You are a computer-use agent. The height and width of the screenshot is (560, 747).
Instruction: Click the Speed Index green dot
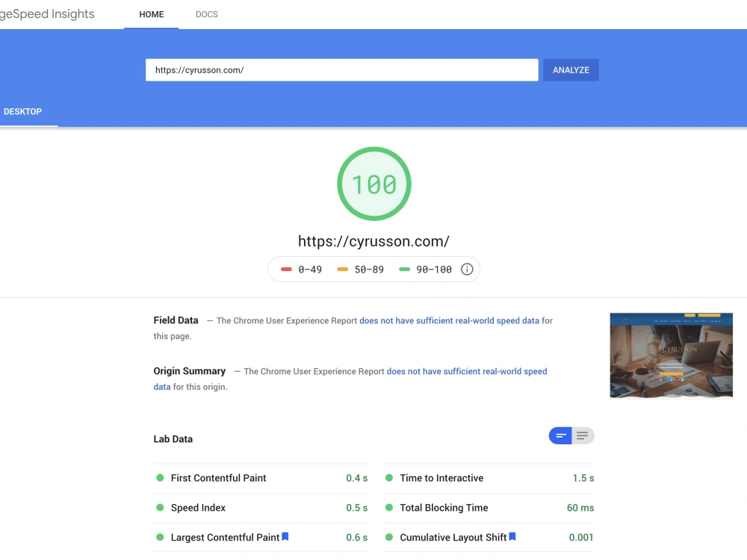click(160, 508)
